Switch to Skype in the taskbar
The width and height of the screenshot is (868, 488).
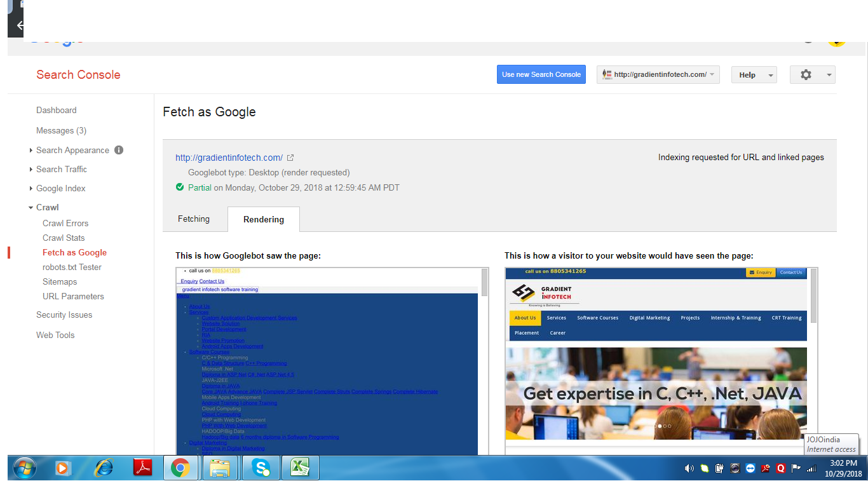coord(261,468)
